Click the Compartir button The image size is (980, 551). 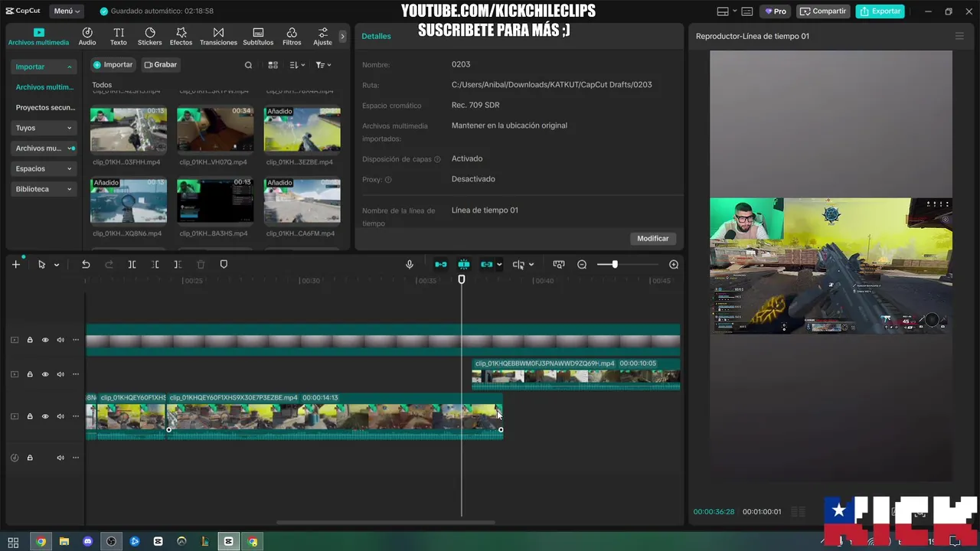[823, 11]
